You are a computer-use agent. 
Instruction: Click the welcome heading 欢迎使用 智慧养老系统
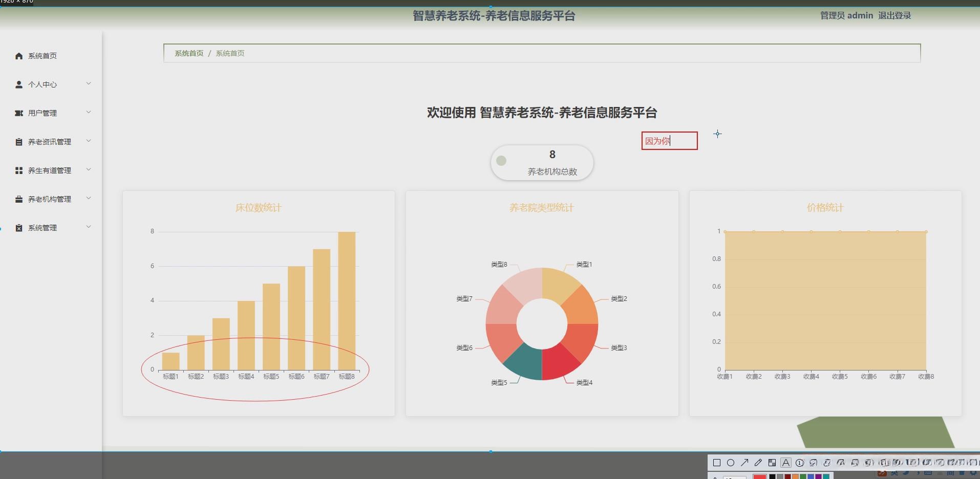[x=542, y=113]
